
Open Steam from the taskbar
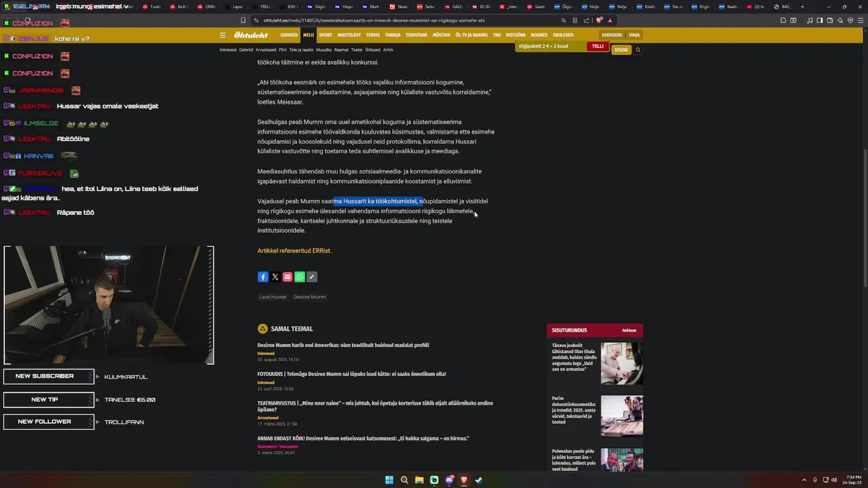pos(479,480)
